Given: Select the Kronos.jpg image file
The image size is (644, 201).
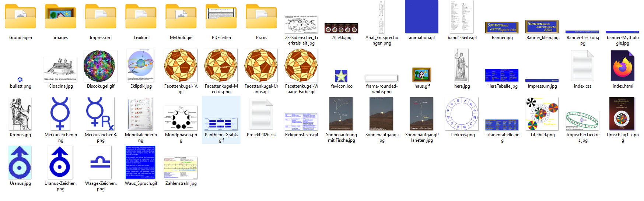Looking at the screenshot, I should (20, 114).
